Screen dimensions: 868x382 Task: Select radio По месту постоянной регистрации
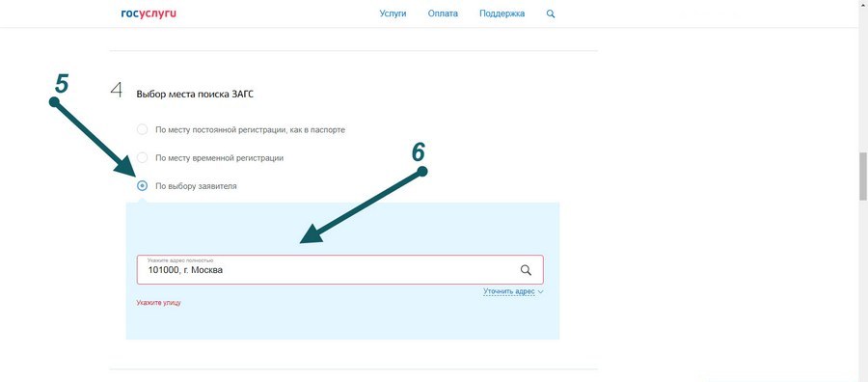coord(143,129)
